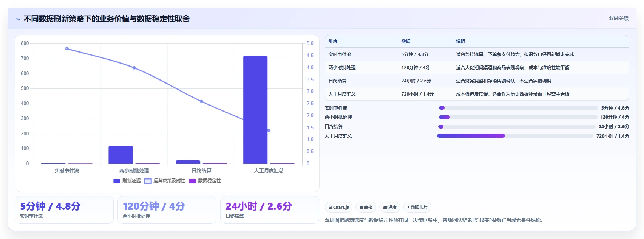Click the 两小时批处理 x-axis label

click(134, 171)
